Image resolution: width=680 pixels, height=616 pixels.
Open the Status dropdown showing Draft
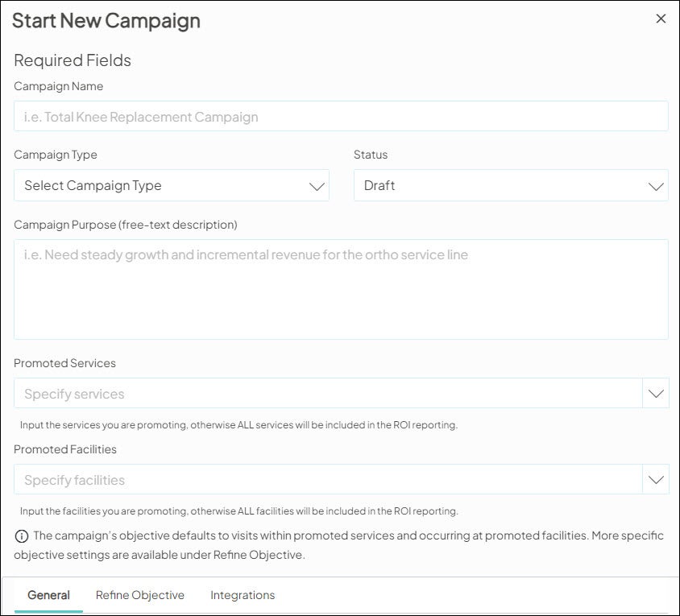[x=500, y=186]
